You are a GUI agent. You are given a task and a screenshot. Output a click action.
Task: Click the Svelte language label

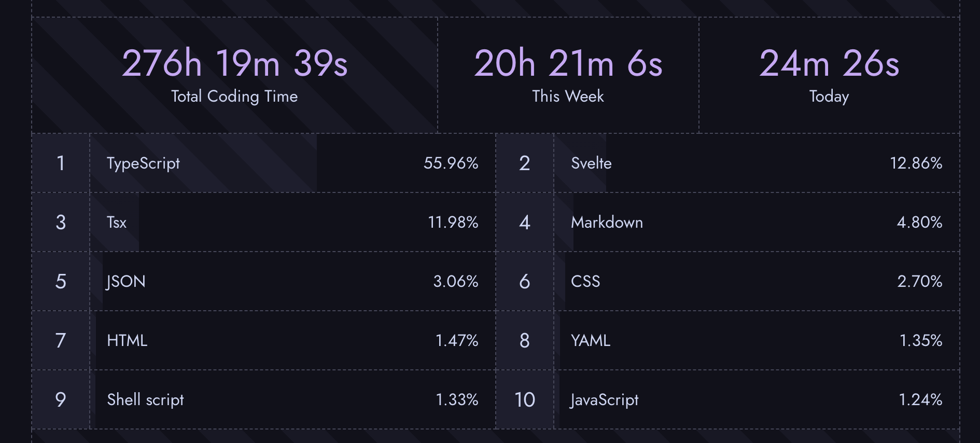click(x=591, y=163)
